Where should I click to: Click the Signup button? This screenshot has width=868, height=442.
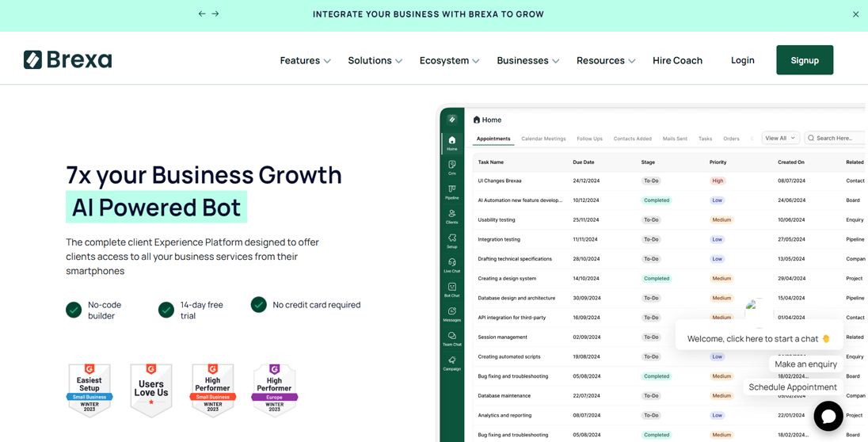[805, 60]
